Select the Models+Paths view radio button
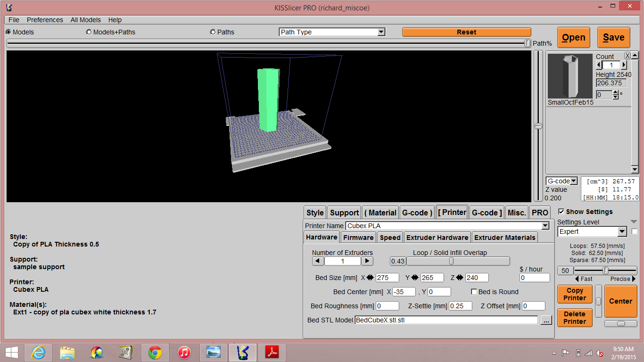The width and height of the screenshot is (644, 362). coord(89,32)
